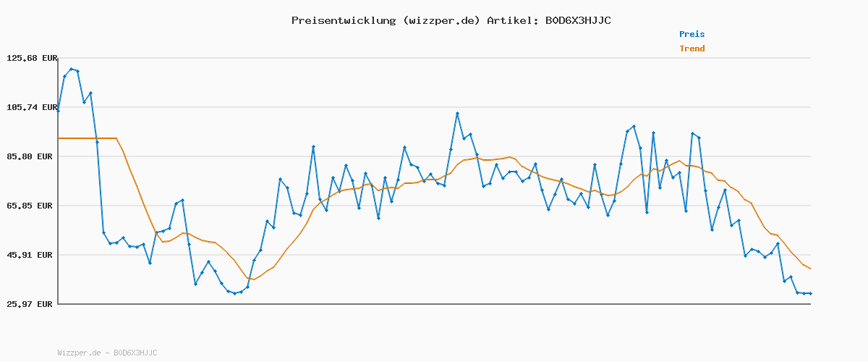Viewport: 868px width, 362px height.
Task: Select the 65.85 EUR axis label
Action: click(x=31, y=206)
